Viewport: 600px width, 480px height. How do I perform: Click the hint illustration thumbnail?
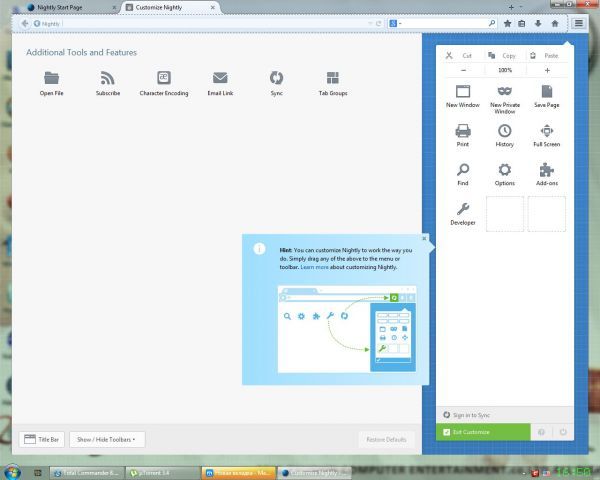pos(347,329)
